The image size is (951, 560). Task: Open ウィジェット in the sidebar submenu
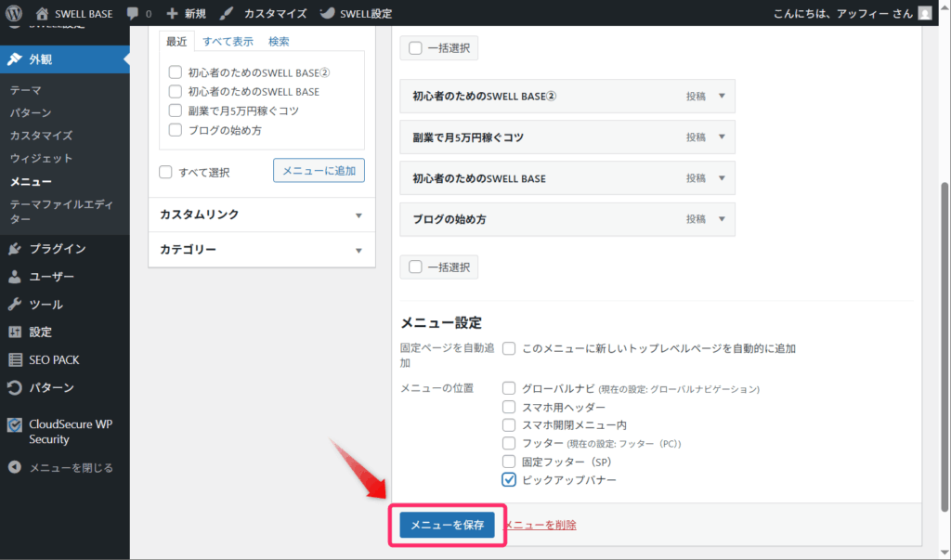(41, 159)
